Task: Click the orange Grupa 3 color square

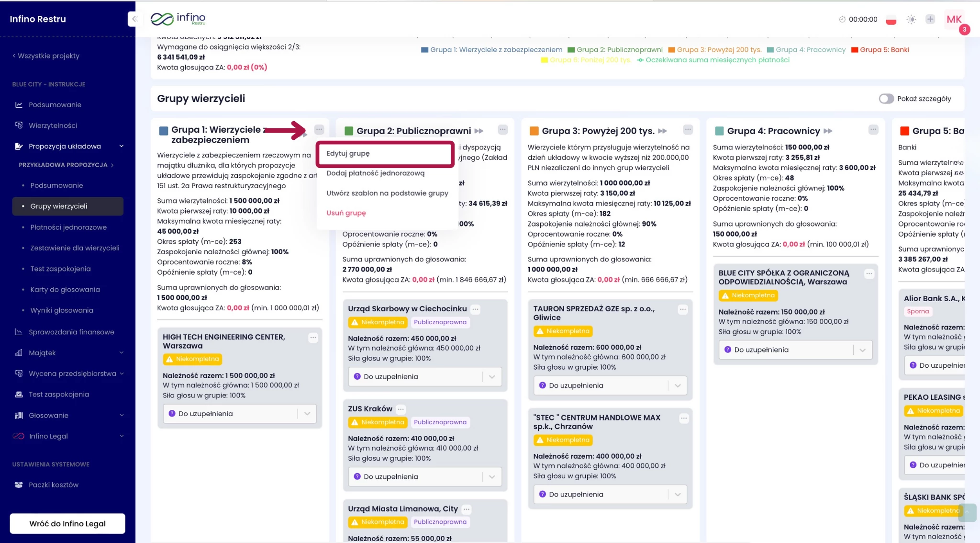Action: tap(534, 131)
